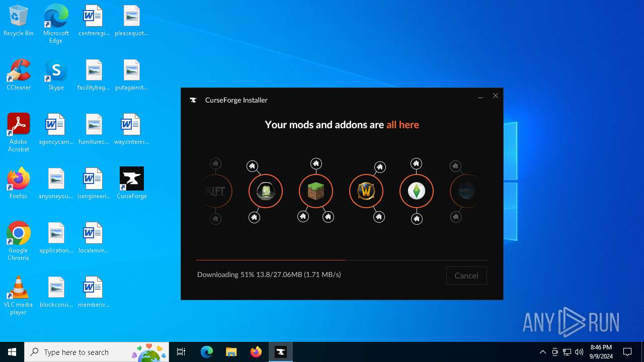Select the anyoneyou... image file

point(56,183)
